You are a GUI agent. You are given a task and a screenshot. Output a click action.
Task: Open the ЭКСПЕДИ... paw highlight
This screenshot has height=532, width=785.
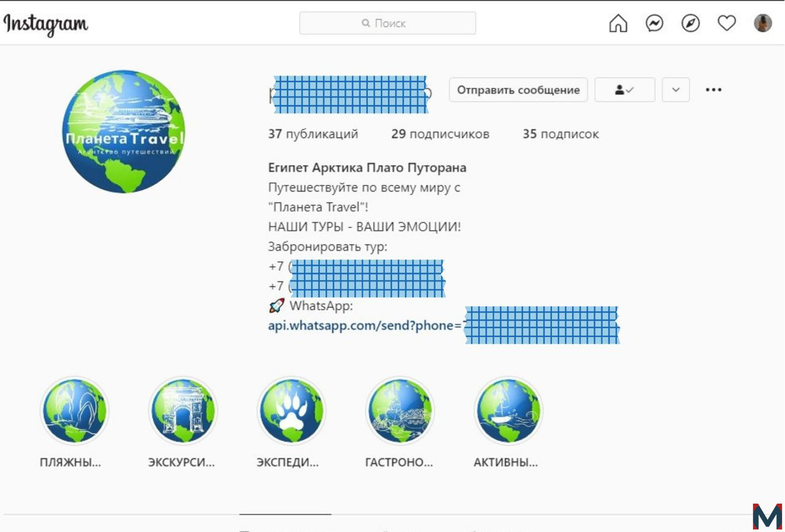tap(291, 410)
